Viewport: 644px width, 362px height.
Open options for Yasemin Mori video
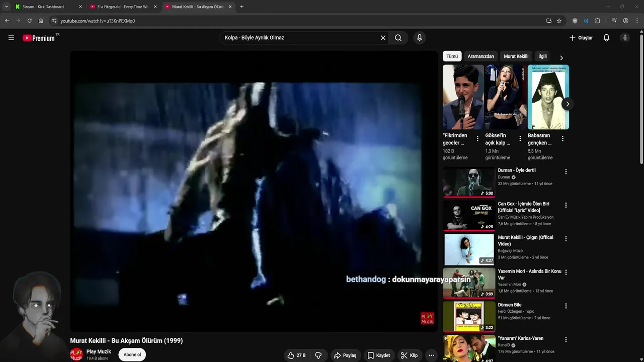tap(566, 273)
